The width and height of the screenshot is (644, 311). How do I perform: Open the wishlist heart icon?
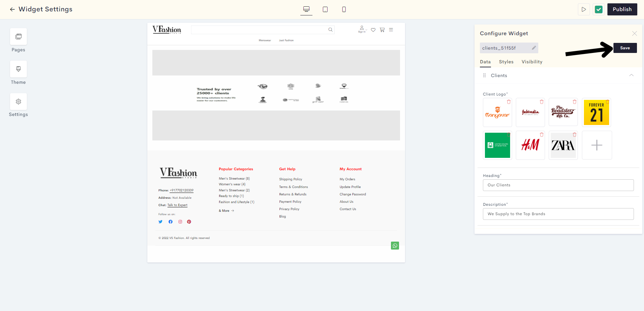coord(373,30)
